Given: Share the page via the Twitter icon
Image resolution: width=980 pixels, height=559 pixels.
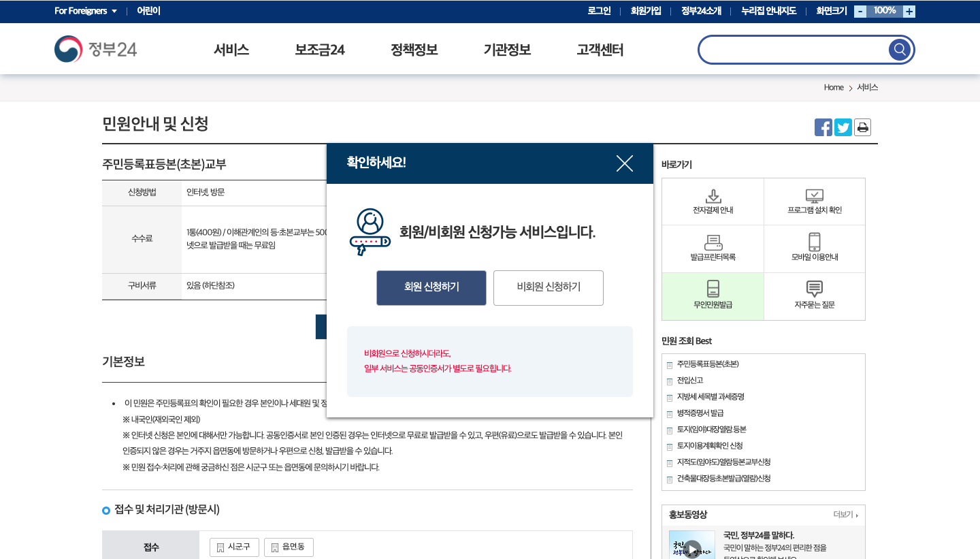Looking at the screenshot, I should coord(843,127).
